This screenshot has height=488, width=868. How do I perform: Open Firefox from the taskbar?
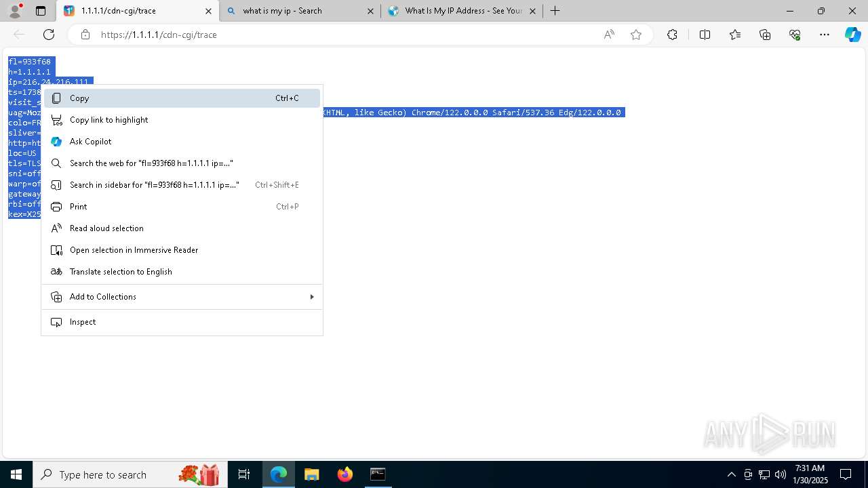[x=345, y=474]
